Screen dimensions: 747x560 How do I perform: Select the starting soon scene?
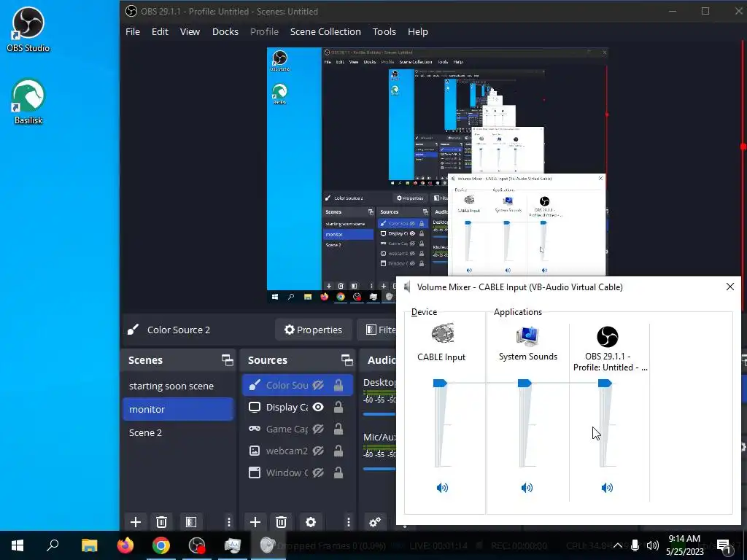178,386
